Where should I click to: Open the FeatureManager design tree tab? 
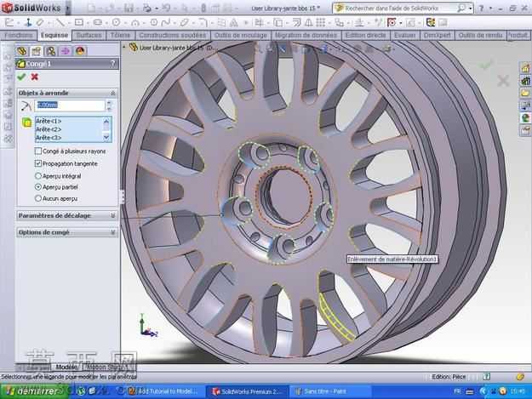pyautogui.click(x=22, y=51)
